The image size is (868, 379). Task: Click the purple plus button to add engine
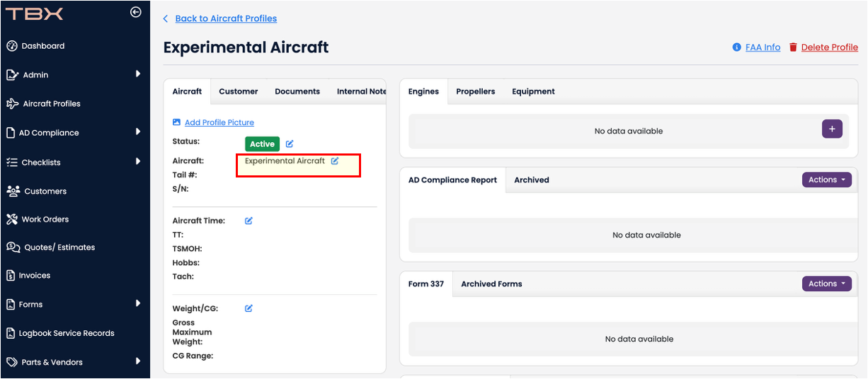[832, 129]
